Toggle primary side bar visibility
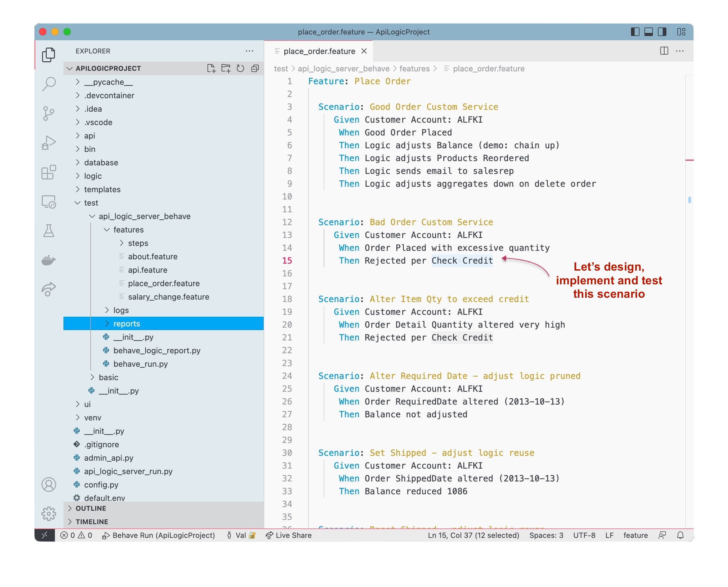728x587 pixels. click(635, 32)
